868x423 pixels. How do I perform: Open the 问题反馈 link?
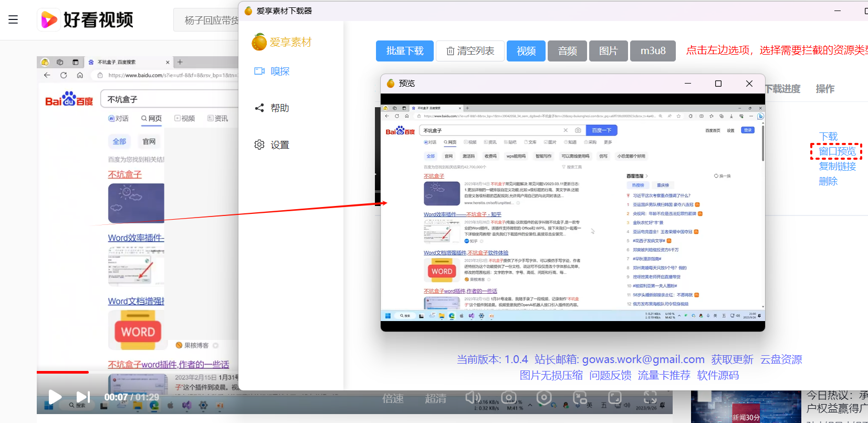[610, 375]
